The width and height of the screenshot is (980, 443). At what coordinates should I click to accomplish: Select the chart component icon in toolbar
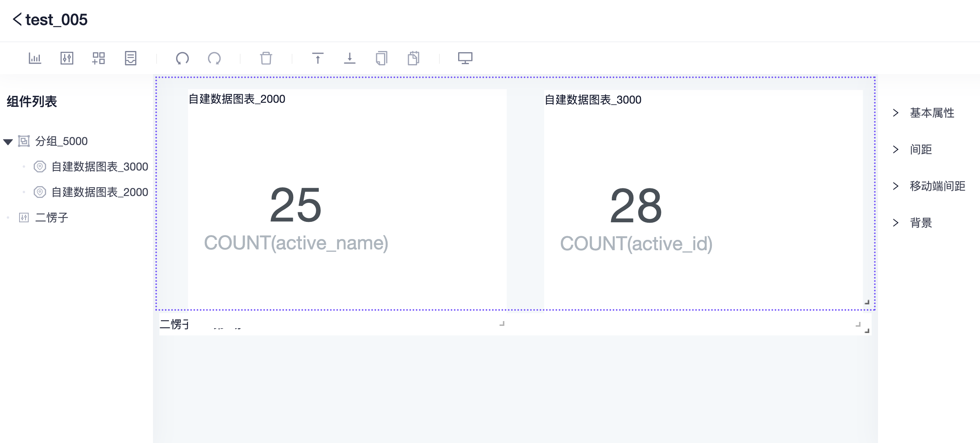pos(35,58)
